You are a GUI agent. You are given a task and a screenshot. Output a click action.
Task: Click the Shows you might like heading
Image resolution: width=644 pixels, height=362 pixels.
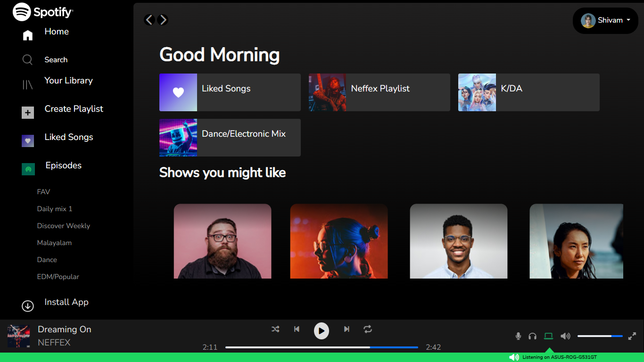(223, 173)
